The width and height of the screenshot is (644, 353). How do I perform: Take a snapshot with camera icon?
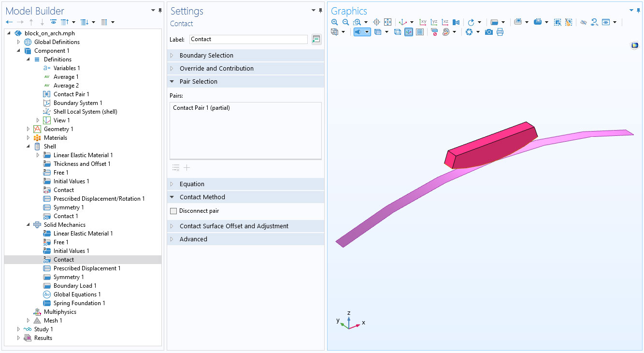[x=489, y=32]
